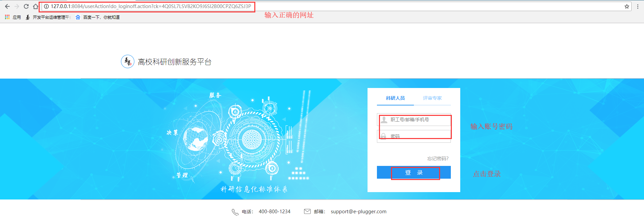Click the support@e-plugger.com email address
Image resolution: width=644 pixels, height=223 pixels.
[358, 212]
